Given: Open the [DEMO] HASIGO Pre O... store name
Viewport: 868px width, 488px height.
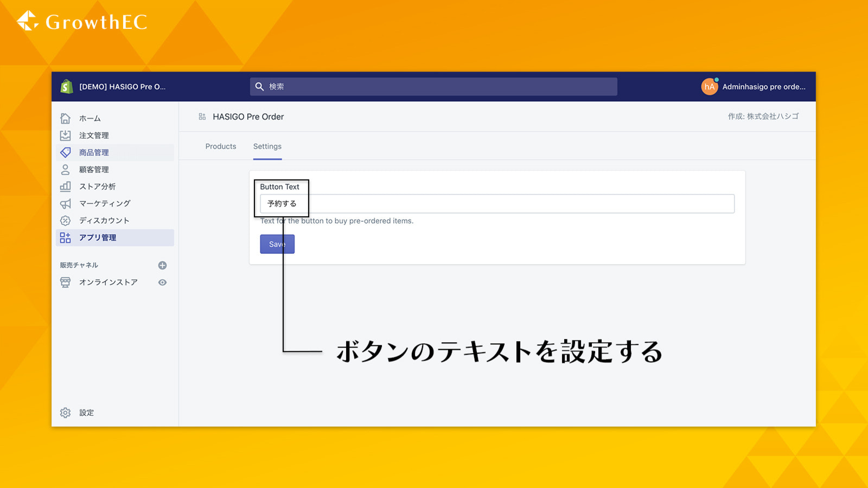Looking at the screenshot, I should point(123,87).
